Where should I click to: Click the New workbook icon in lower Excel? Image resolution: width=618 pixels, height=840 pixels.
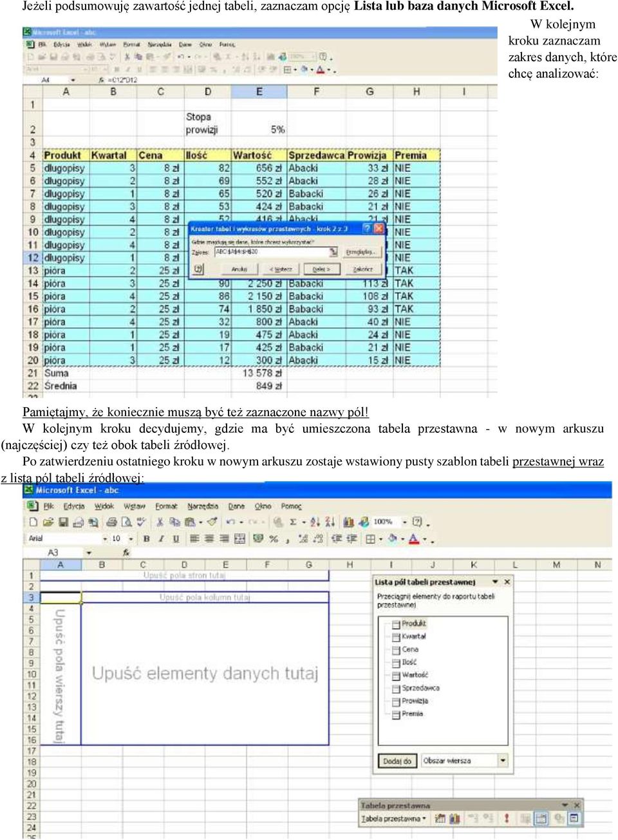(33, 522)
